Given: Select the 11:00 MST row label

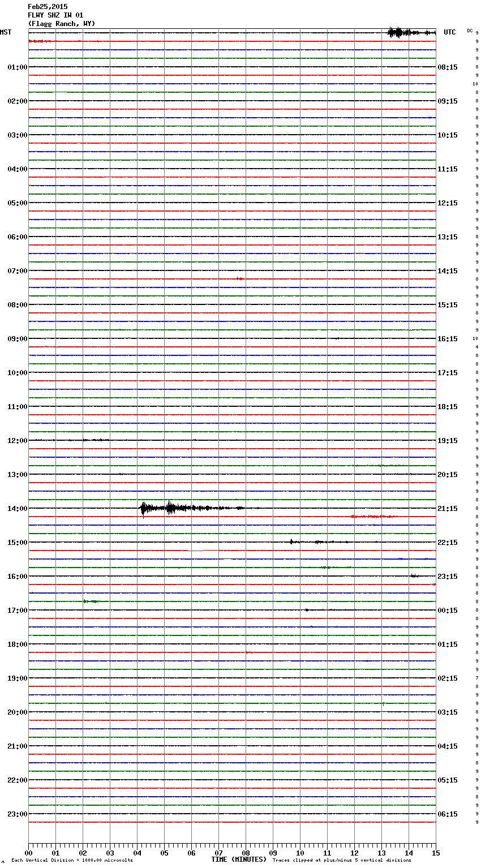Looking at the screenshot, I should (x=18, y=407).
